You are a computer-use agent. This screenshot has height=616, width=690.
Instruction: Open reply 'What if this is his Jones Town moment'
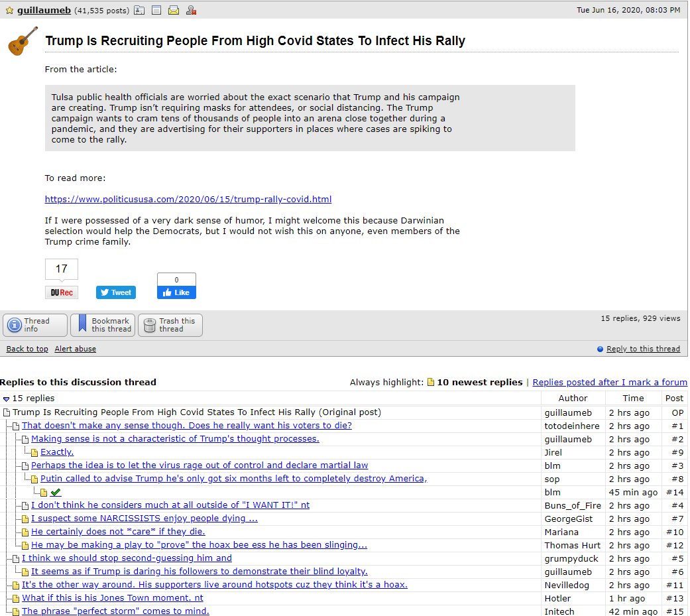(113, 597)
